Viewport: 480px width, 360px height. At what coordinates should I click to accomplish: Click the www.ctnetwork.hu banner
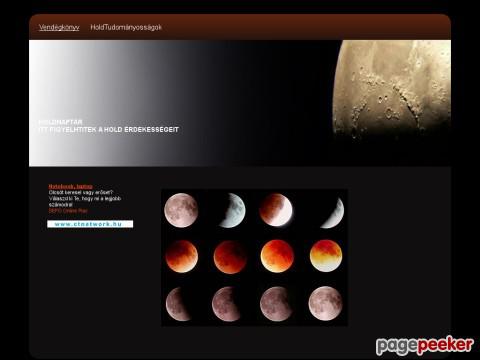point(90,224)
